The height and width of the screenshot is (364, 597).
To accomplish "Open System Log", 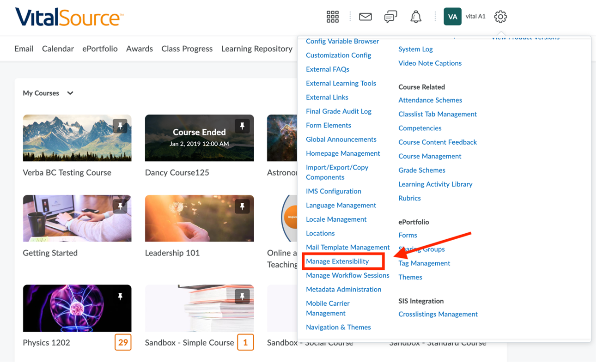I will (416, 49).
